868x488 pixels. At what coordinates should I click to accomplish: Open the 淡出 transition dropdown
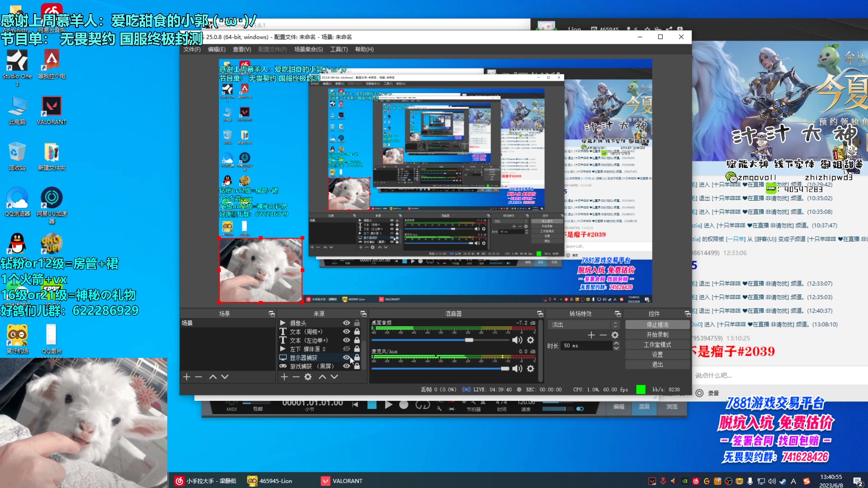click(x=584, y=324)
